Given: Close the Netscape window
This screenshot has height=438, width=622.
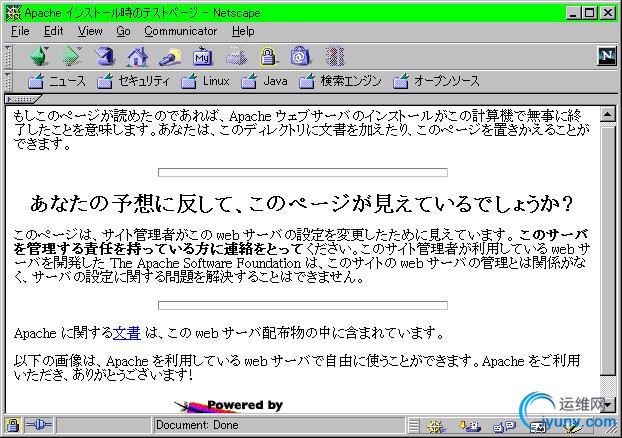Looking at the screenshot, I should pyautogui.click(x=607, y=13).
